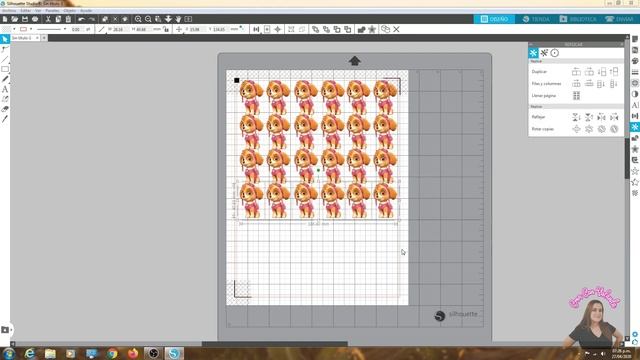640x360 pixels.
Task: Click Bring to Front icon
Action: click(x=316, y=29)
